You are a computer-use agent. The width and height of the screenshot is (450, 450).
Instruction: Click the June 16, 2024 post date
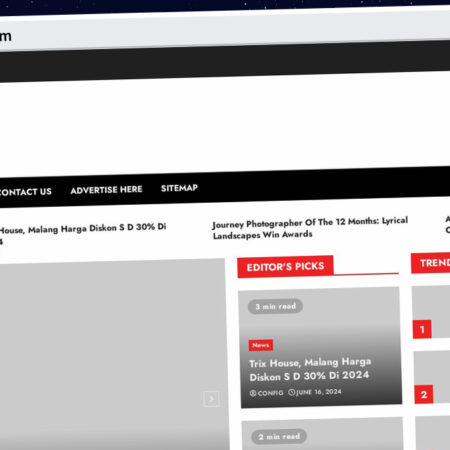[x=318, y=392]
